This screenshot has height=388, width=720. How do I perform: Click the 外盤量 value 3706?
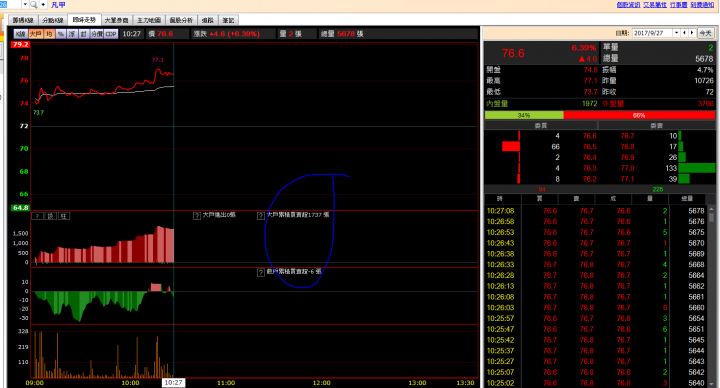[x=706, y=104]
